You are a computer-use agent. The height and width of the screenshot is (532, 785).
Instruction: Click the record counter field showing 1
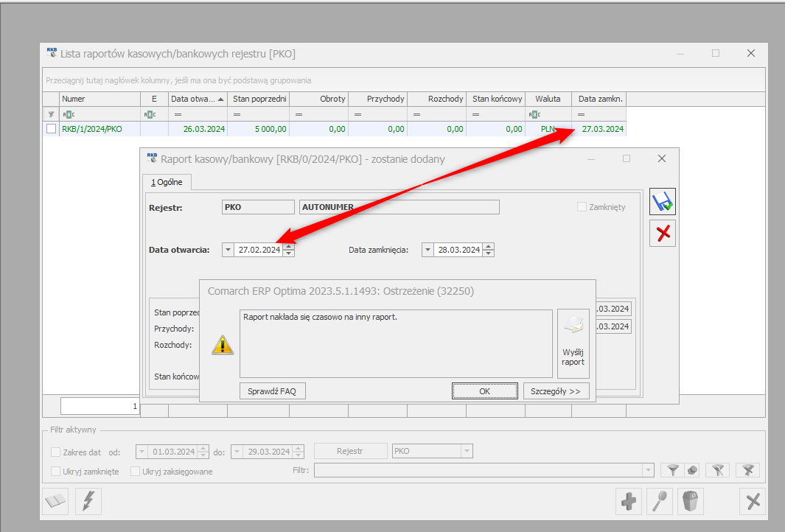[x=100, y=406]
